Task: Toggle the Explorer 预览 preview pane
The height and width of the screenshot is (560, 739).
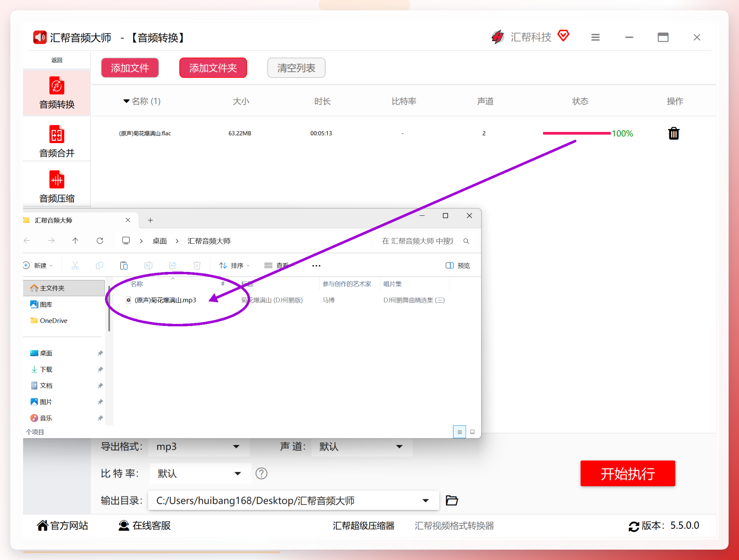Action: point(458,265)
